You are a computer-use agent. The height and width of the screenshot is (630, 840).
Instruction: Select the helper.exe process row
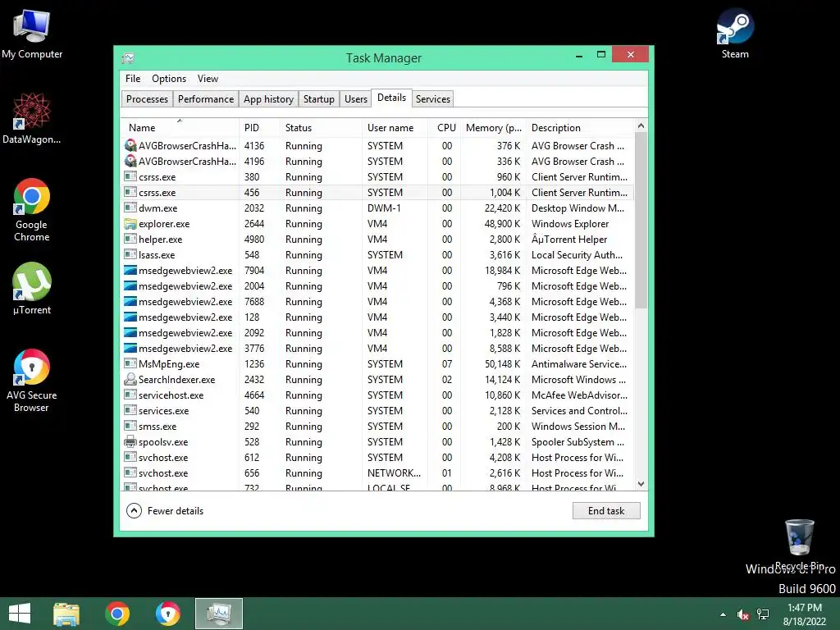point(377,239)
